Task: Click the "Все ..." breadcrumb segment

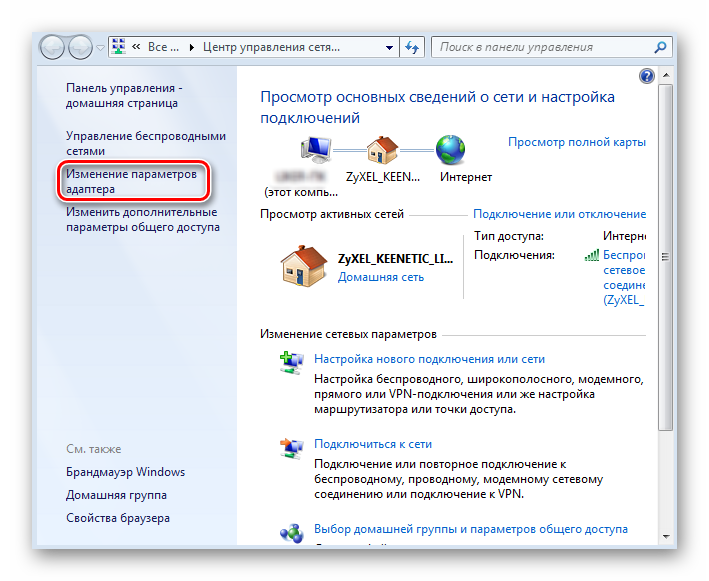Action: [x=163, y=47]
